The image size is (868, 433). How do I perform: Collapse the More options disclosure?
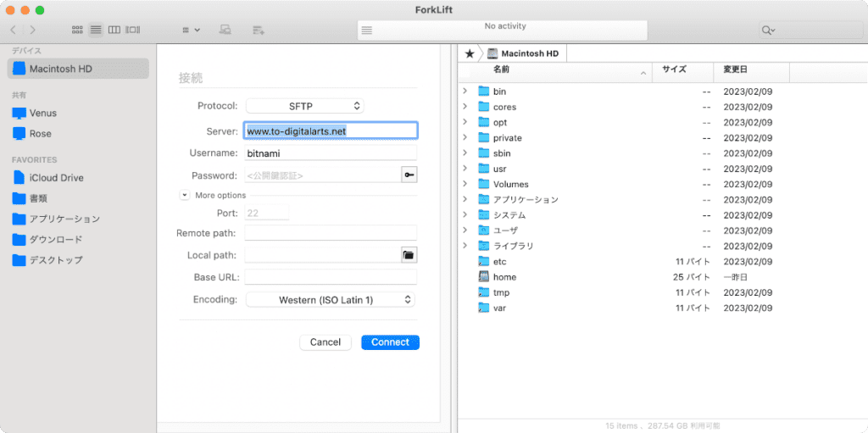[x=184, y=195]
